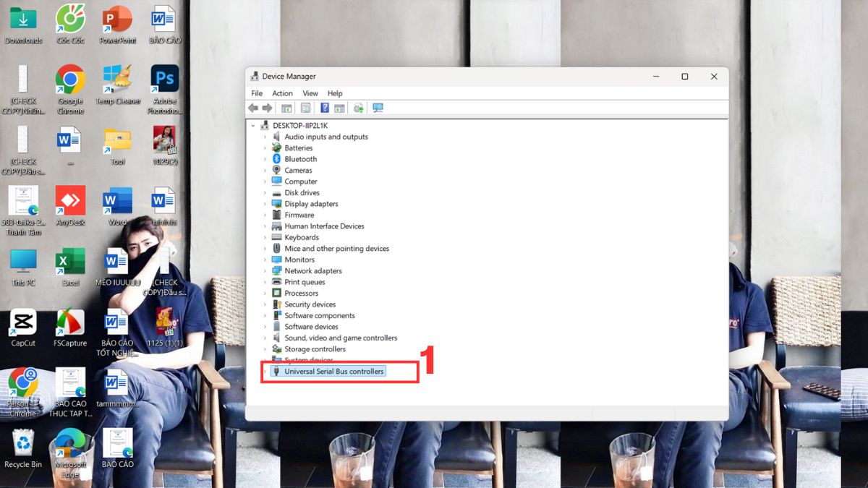Image resolution: width=868 pixels, height=488 pixels.
Task: Click the computer monitor icon on the toolbar
Action: click(x=378, y=108)
